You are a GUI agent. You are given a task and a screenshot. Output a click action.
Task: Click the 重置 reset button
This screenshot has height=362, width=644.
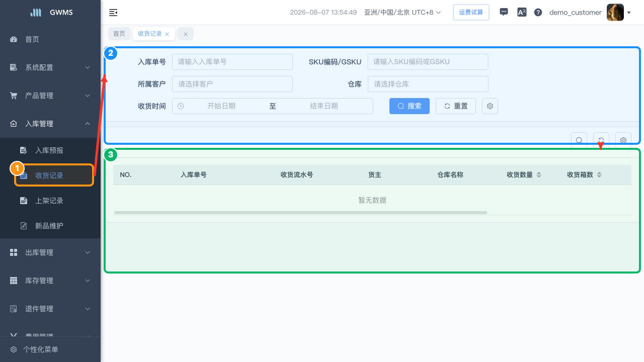(456, 106)
